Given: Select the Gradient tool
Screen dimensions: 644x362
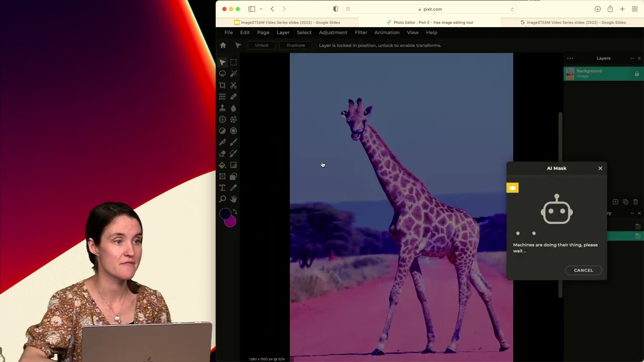Looking at the screenshot, I should click(x=233, y=165).
